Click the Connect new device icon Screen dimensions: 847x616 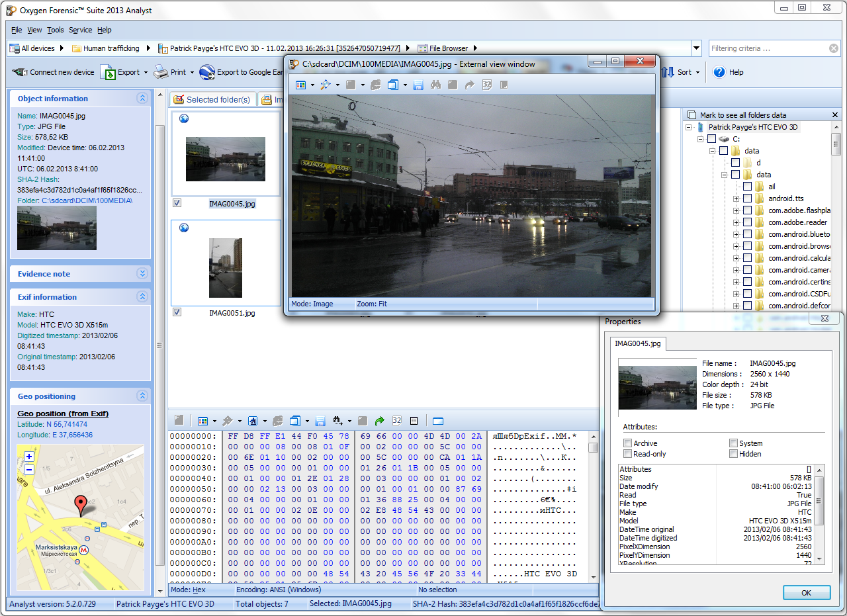tap(20, 72)
